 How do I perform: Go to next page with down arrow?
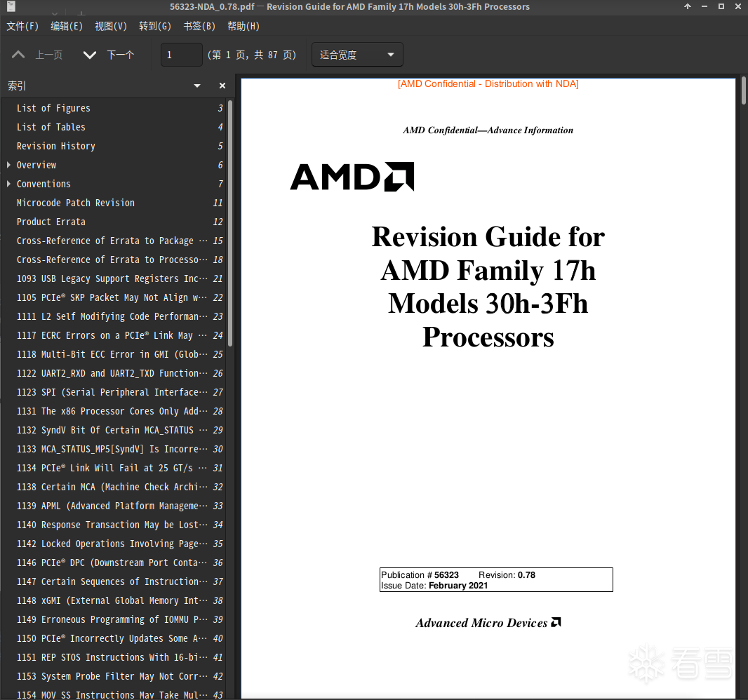pyautogui.click(x=90, y=55)
